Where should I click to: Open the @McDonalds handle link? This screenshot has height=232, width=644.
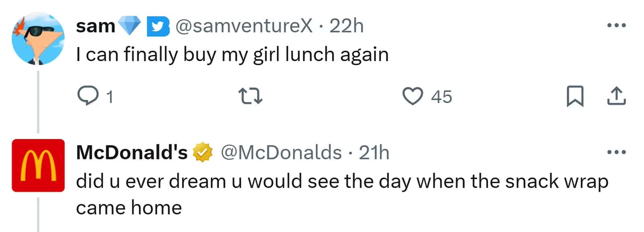281,153
